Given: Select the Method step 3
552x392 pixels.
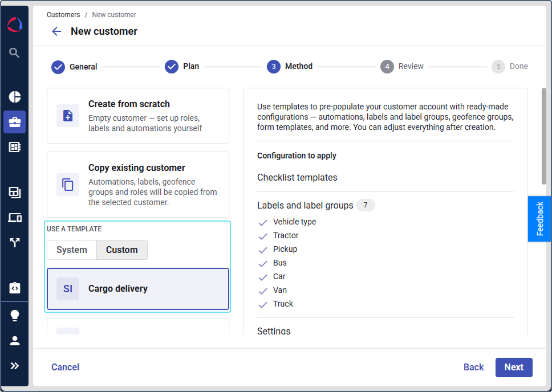Looking at the screenshot, I should click(x=290, y=67).
